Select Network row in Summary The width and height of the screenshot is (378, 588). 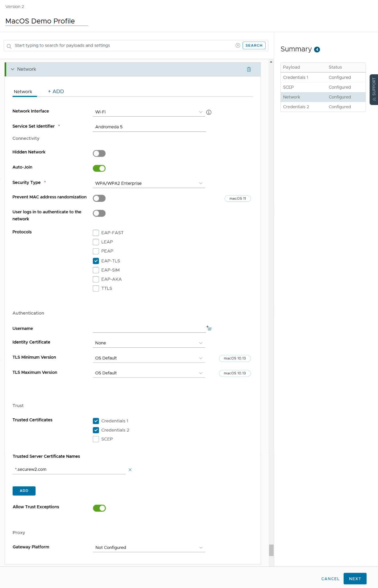click(x=323, y=97)
